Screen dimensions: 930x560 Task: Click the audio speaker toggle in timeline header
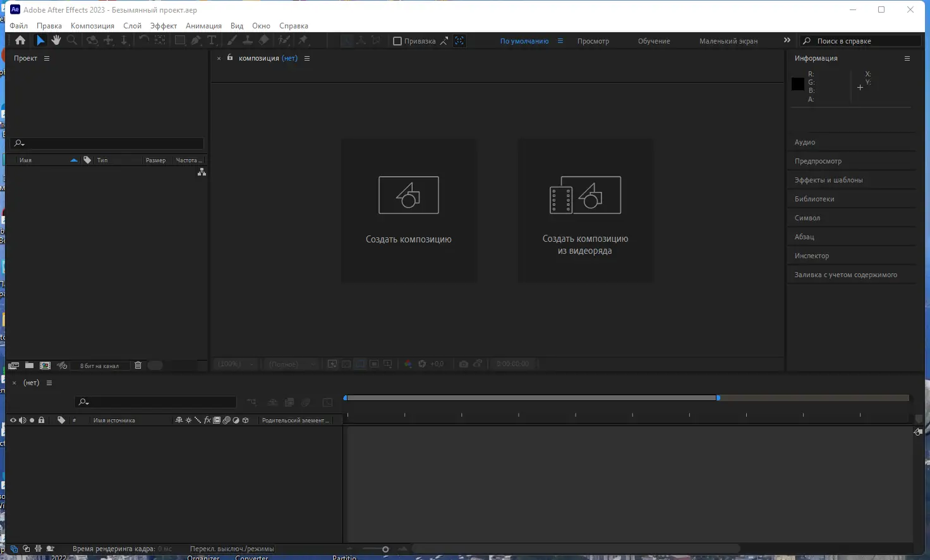(x=23, y=420)
